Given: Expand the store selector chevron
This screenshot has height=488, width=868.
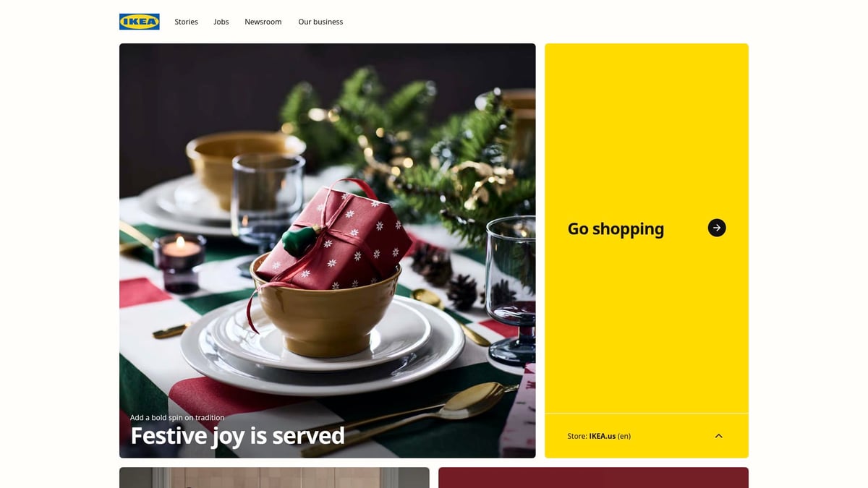Looking at the screenshot, I should (x=718, y=436).
